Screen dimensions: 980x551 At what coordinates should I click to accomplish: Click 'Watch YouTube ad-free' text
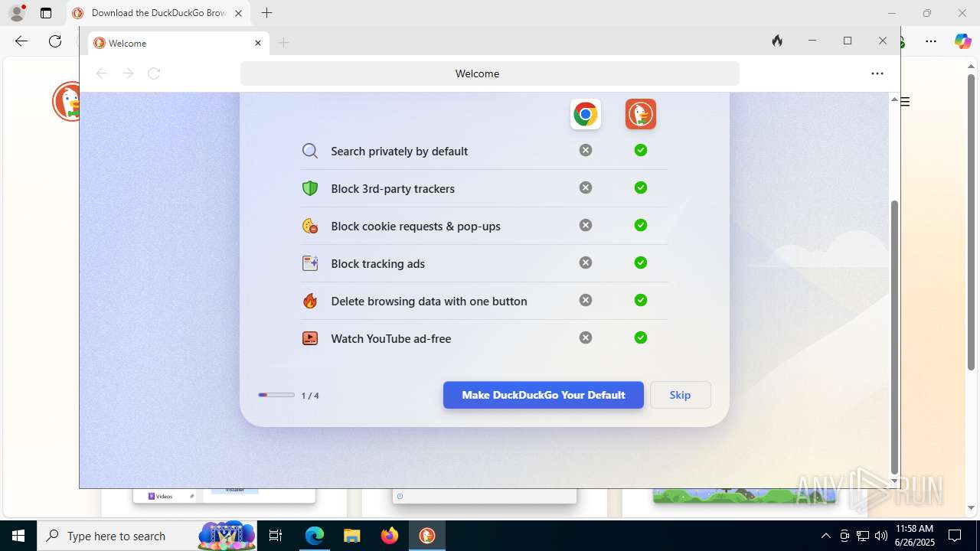tap(390, 339)
